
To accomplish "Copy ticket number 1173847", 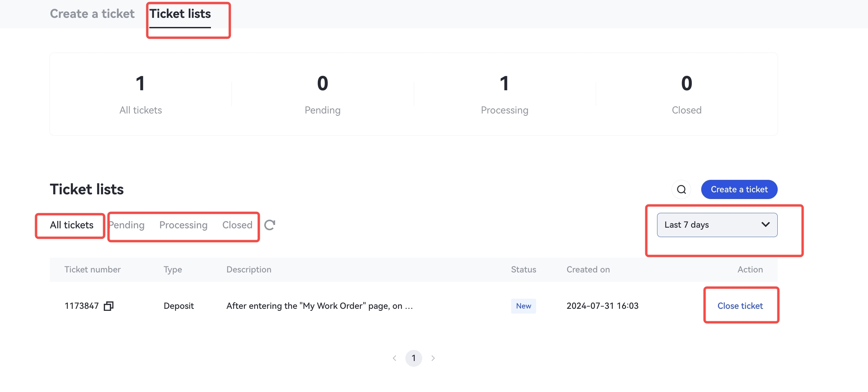I will (108, 306).
